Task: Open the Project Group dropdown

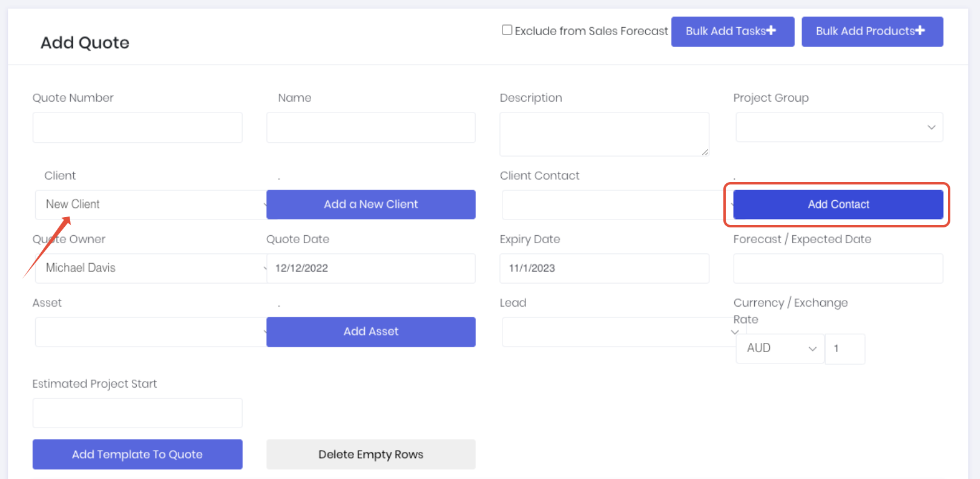Action: [838, 127]
